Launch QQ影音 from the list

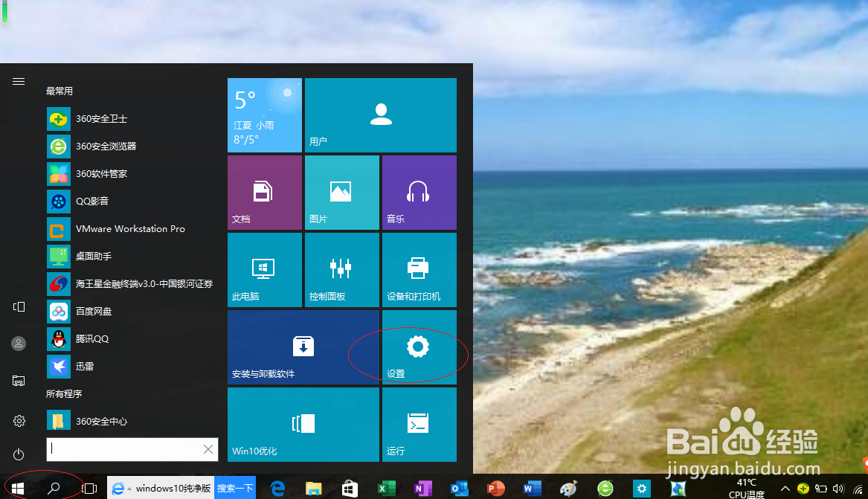(x=132, y=202)
